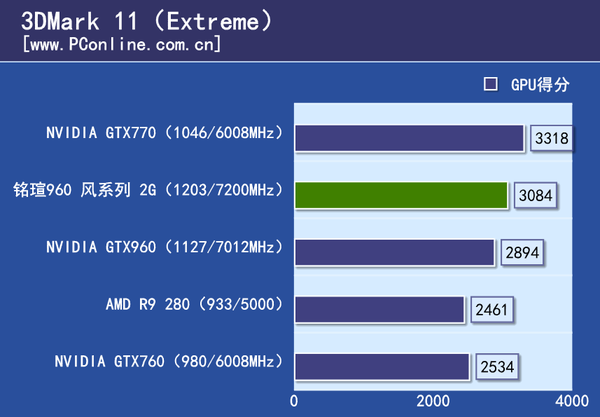Select the NVIDIA GTX770 (1046/6008MHz) label
The image size is (600, 417).
point(165,133)
